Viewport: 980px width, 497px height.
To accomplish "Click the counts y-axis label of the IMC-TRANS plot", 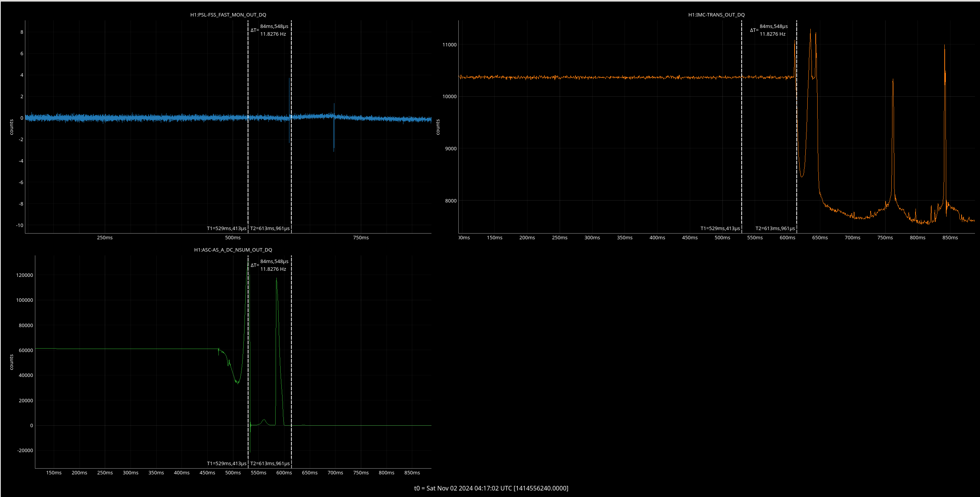I will (x=438, y=127).
